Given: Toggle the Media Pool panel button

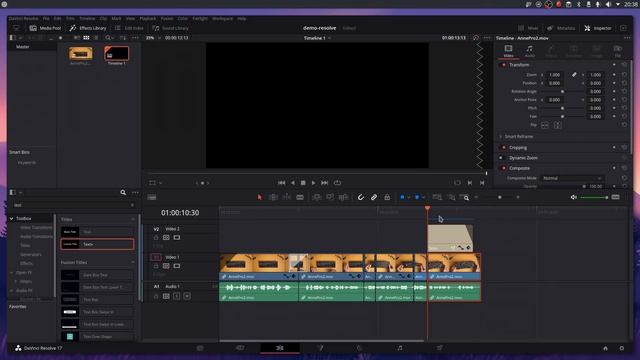Looking at the screenshot, I should [x=45, y=28].
